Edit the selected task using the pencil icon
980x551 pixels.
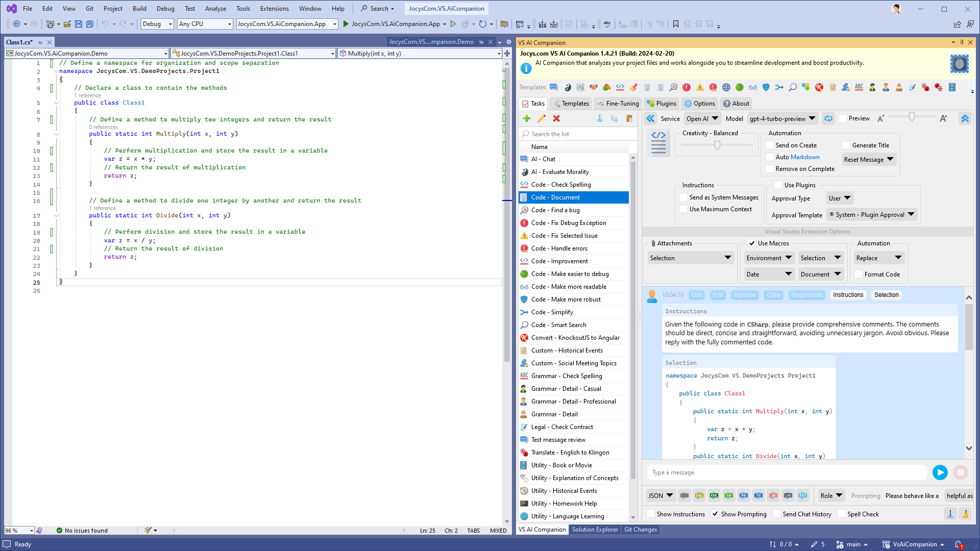(x=542, y=118)
